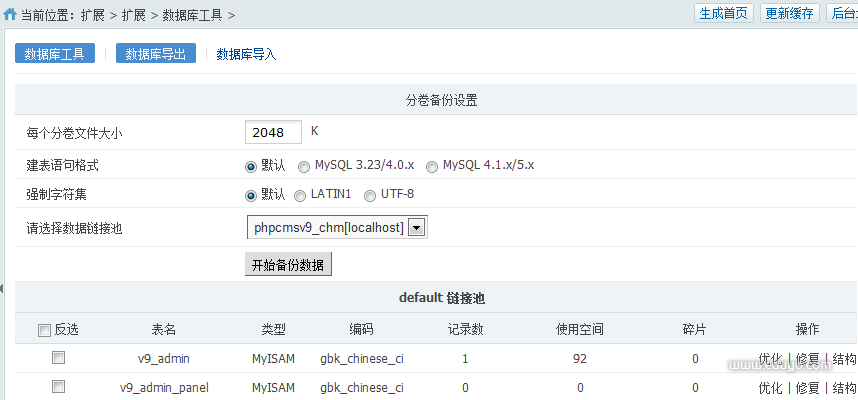The width and height of the screenshot is (858, 400).
Task: Select the LATIN1 charset radio button
Action: coord(300,195)
